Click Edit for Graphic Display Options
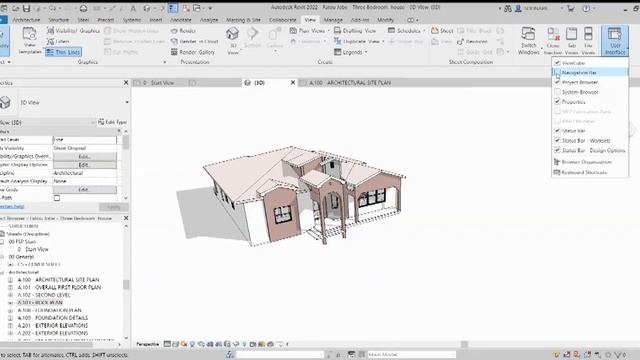The width and height of the screenshot is (640, 360). coord(84,165)
